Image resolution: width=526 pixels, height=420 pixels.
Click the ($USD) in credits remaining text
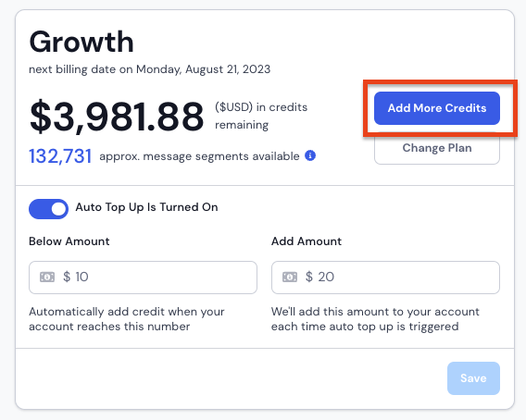[261, 116]
